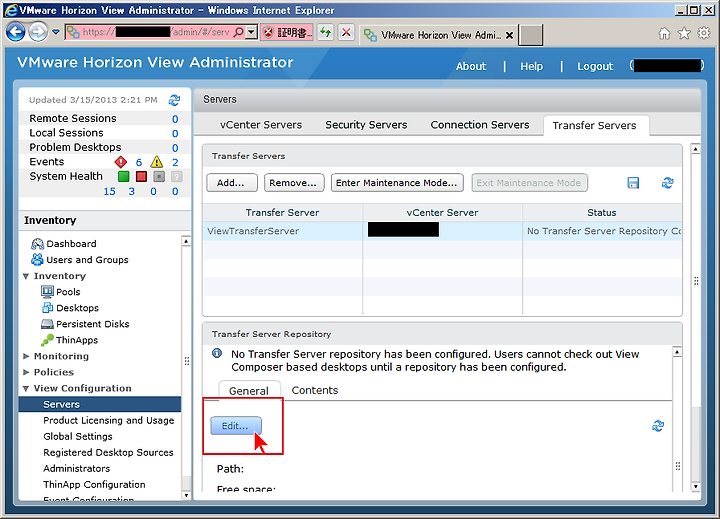Open Global Settings
The height and width of the screenshot is (519, 720).
click(78, 436)
